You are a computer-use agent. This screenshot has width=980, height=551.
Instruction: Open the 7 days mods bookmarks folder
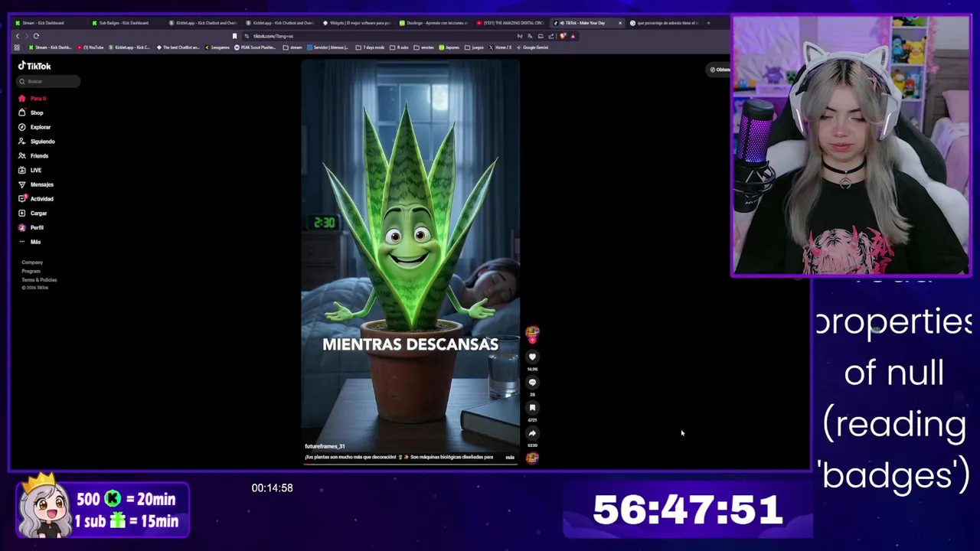coord(371,47)
